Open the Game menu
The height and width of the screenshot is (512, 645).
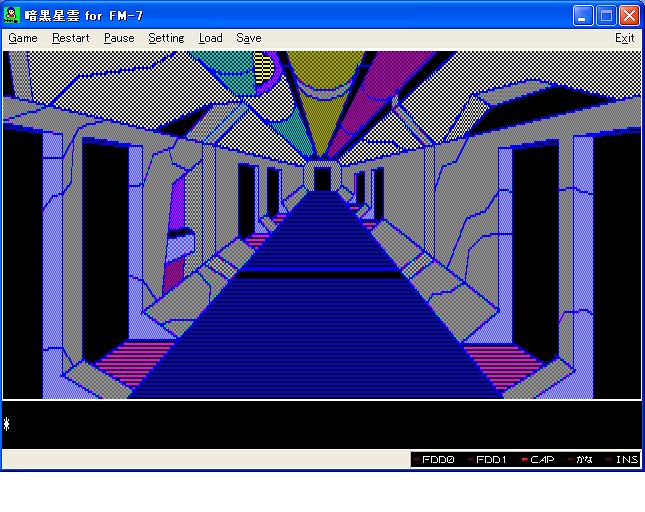tap(23, 38)
